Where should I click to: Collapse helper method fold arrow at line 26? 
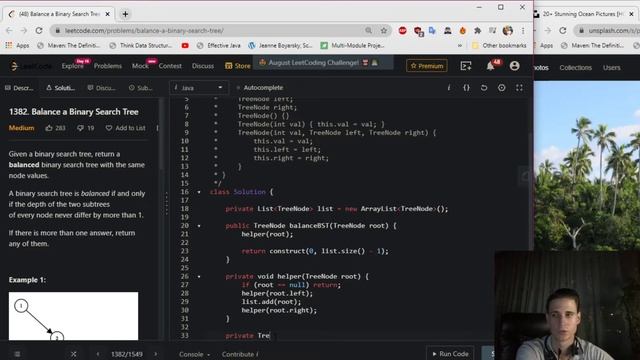[x=199, y=276]
